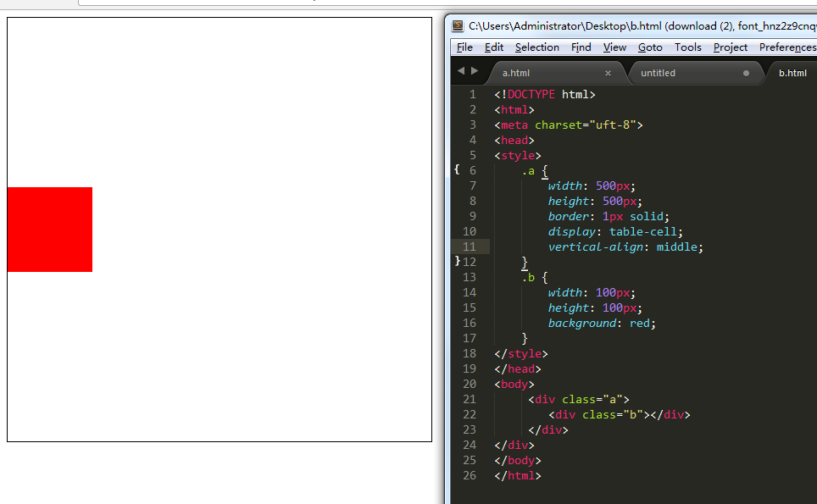Place cursor on the vertical-align: middle line
This screenshot has width=817, height=504.
tap(625, 246)
